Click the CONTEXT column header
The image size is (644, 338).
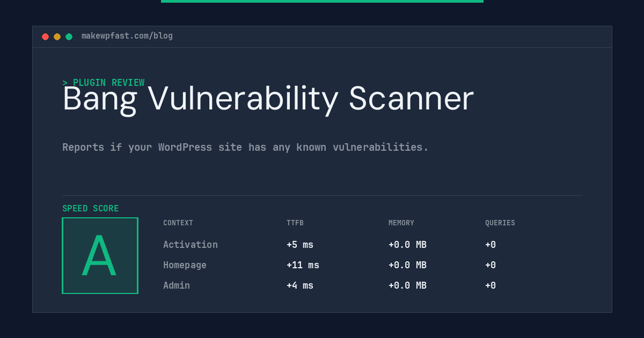tap(178, 223)
